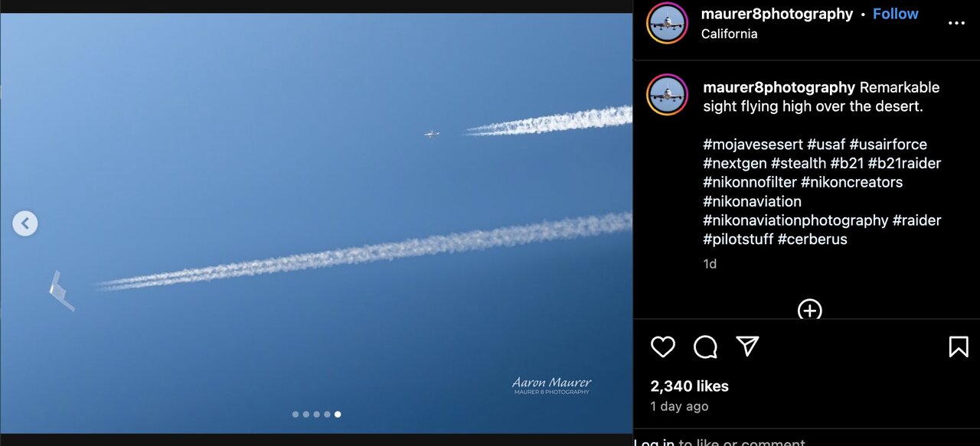The image size is (980, 446).
Task: Load more comments with plus circle icon
Action: coord(809,310)
